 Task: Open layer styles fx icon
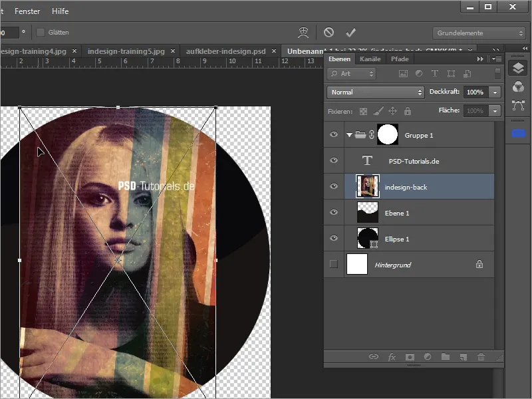392,357
